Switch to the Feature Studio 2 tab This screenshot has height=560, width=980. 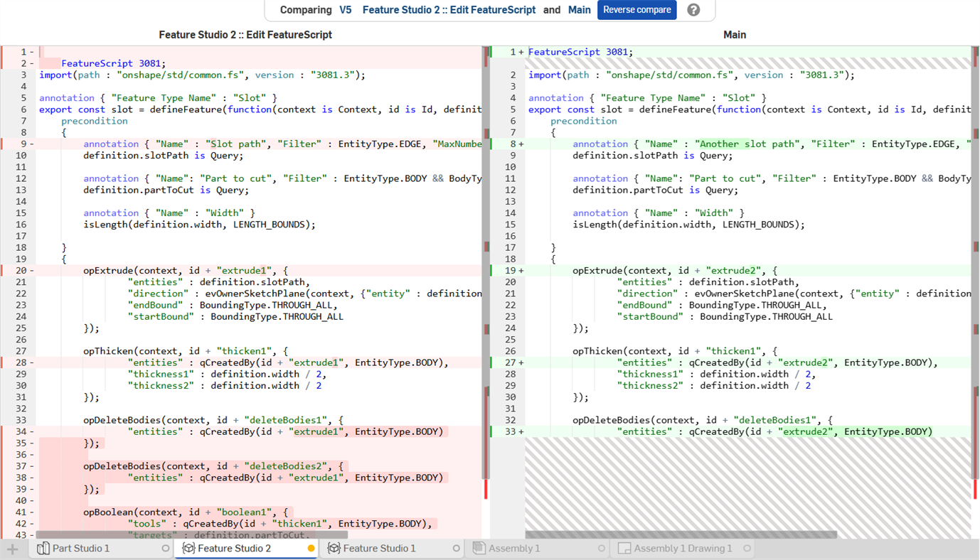pos(247,549)
